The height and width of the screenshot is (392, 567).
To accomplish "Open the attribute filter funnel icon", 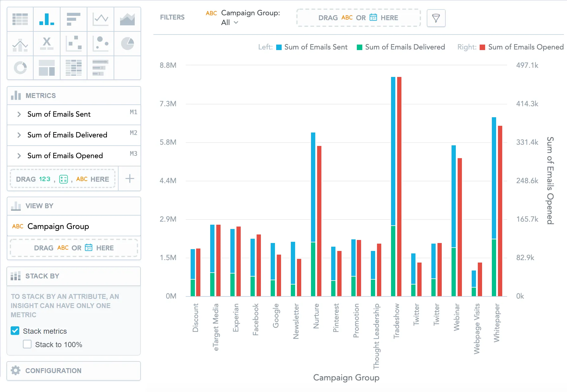I will tap(436, 18).
